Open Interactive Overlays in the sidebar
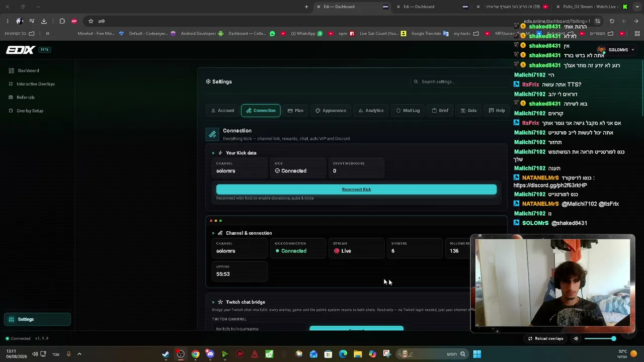 coord(35,84)
